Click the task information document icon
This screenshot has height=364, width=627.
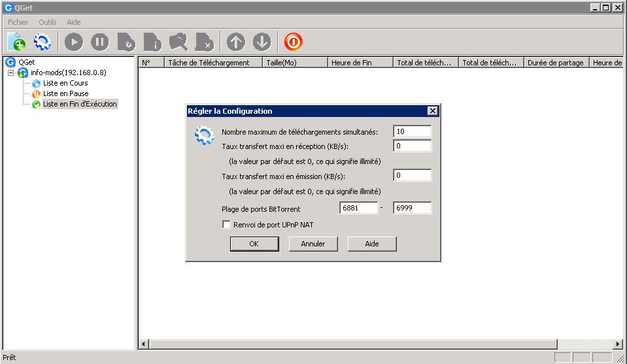(152, 42)
